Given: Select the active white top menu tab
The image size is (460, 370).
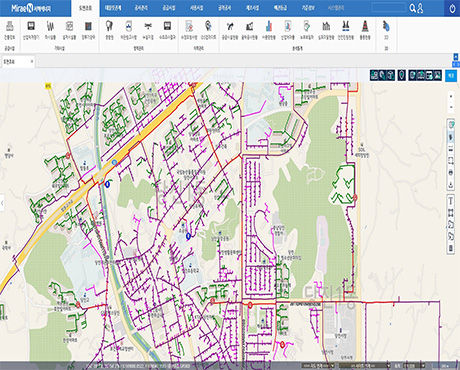Looking at the screenshot, I should [x=85, y=8].
